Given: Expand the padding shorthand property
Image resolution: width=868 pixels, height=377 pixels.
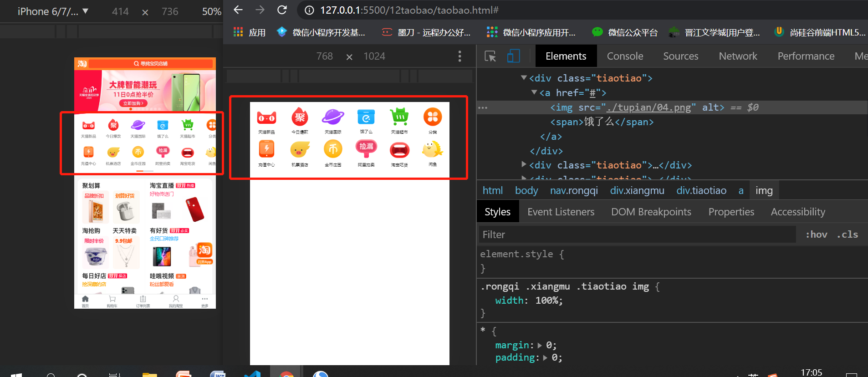Looking at the screenshot, I should (546, 358).
